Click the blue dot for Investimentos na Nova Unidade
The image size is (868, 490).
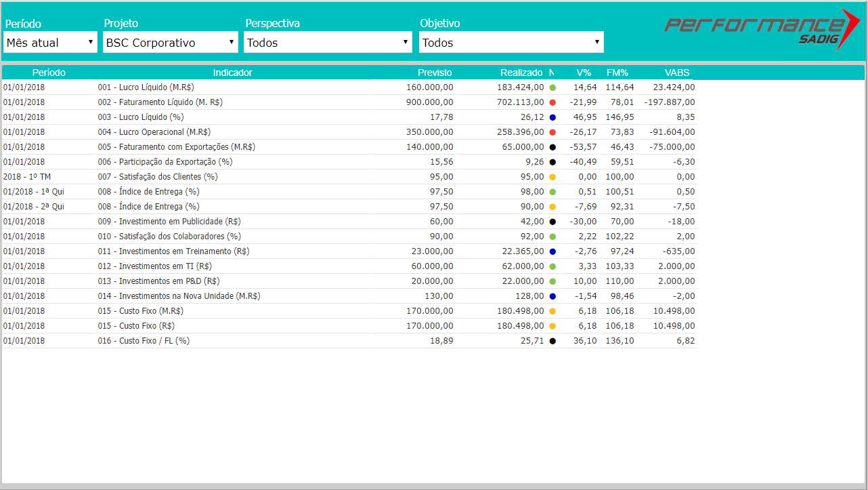click(552, 296)
